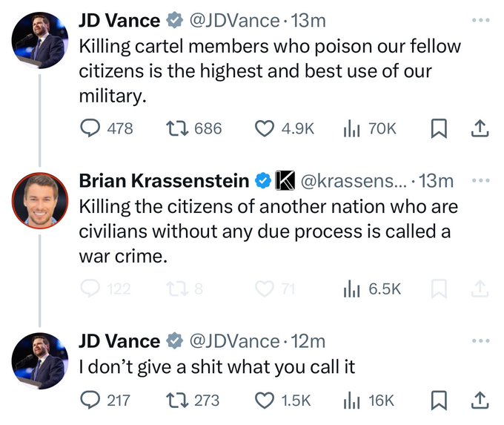The height and width of the screenshot is (425, 504).
Task: Open more options on first JD Vance tweet
Action: coord(480,20)
